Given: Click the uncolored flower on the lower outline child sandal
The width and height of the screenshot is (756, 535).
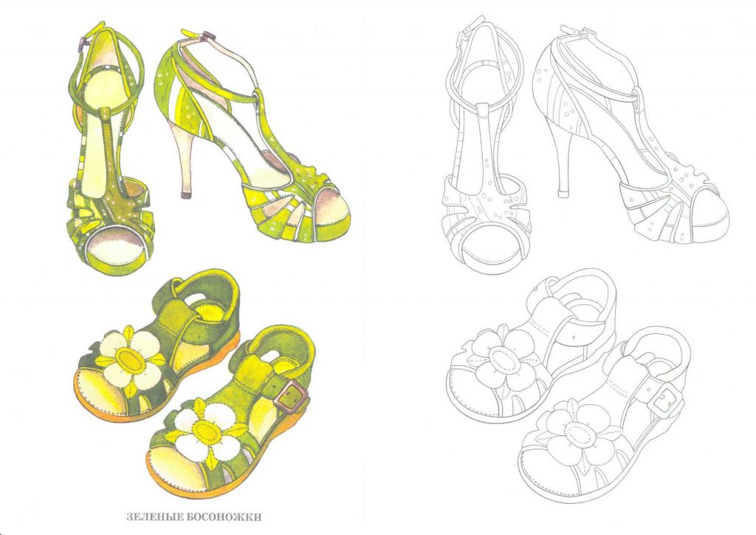Looking at the screenshot, I should (x=580, y=429).
